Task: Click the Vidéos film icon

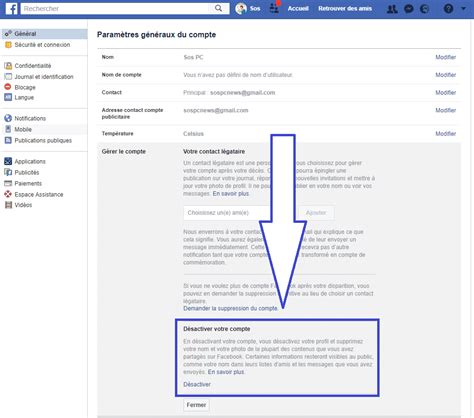Action: point(8,205)
